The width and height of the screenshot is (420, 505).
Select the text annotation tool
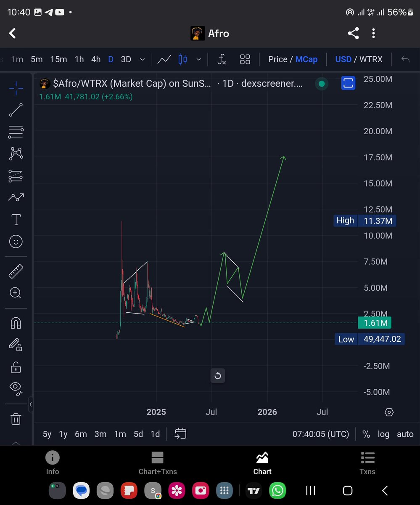16,219
